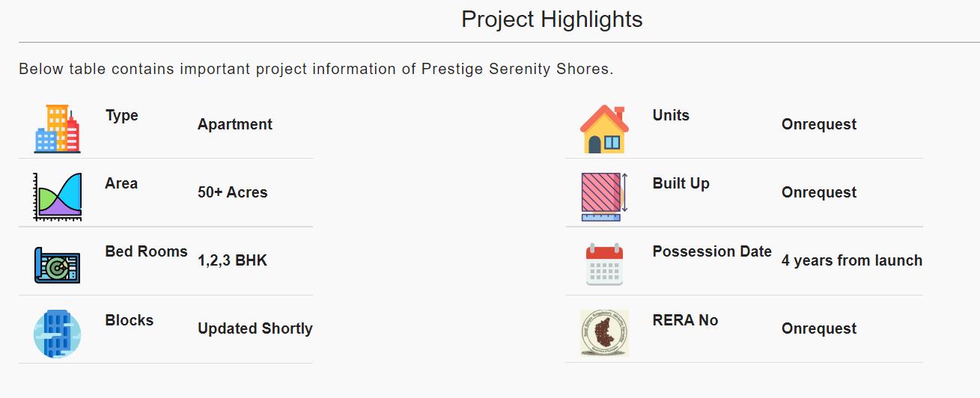Click the bedroom blueprint icon
The height and width of the screenshot is (398, 980).
click(x=57, y=265)
